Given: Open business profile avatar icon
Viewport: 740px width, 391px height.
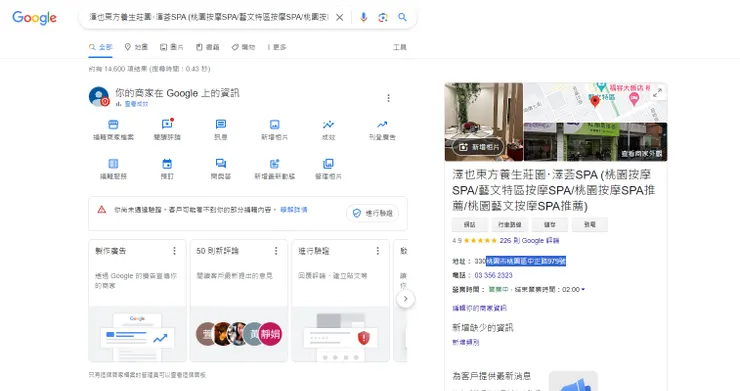Looking at the screenshot, I should 99,96.
